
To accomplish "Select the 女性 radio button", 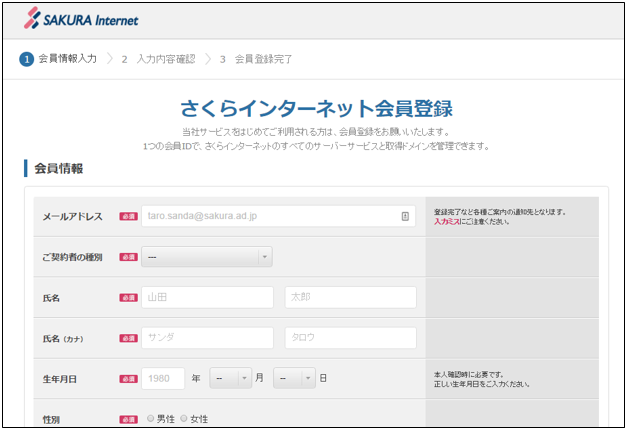I will [184, 418].
